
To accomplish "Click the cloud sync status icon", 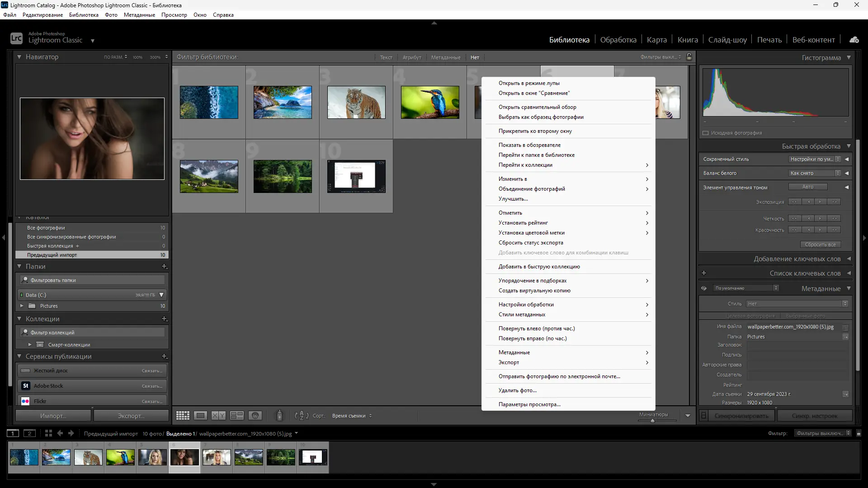I will tap(854, 40).
